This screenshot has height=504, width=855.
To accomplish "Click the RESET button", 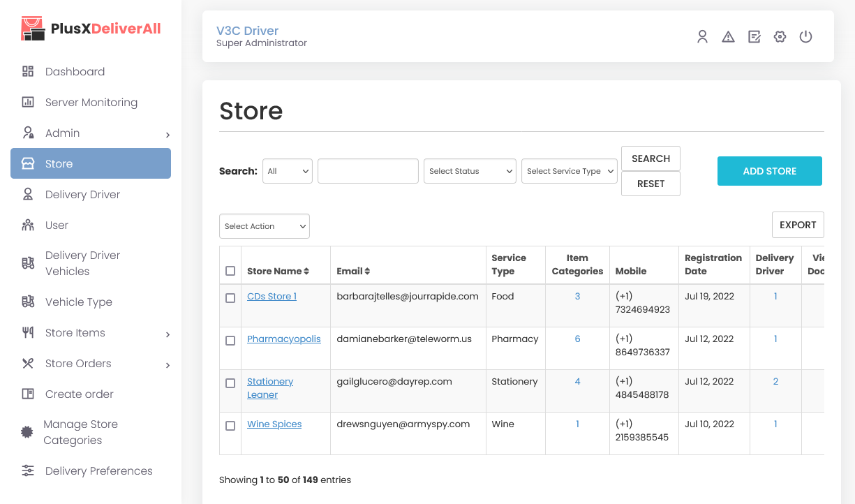I will tap(650, 184).
